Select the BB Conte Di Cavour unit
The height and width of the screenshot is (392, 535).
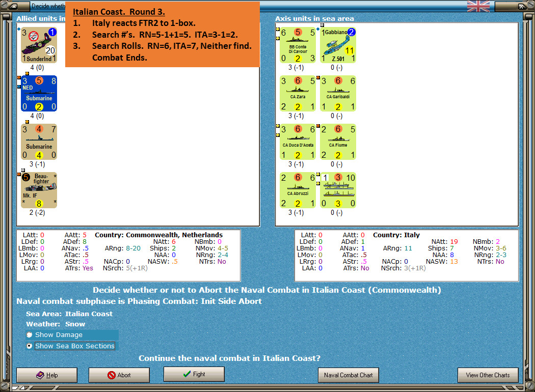[298, 45]
